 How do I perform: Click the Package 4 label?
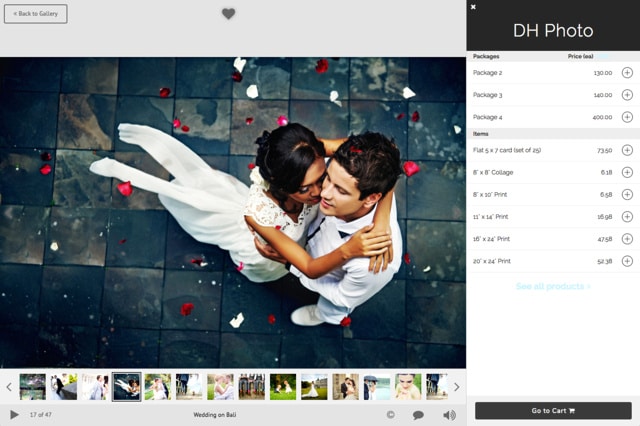487,117
